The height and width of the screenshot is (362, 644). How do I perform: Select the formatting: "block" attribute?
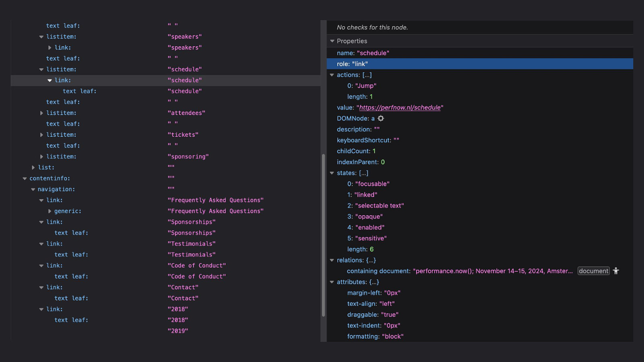tap(480, 336)
